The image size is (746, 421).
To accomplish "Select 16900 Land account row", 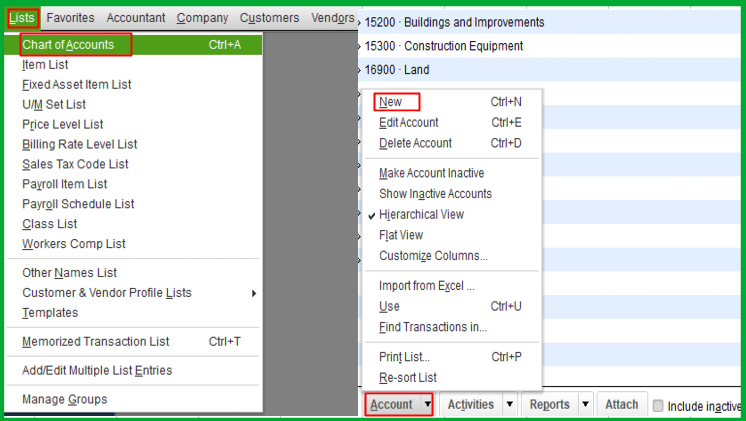I will (550, 70).
